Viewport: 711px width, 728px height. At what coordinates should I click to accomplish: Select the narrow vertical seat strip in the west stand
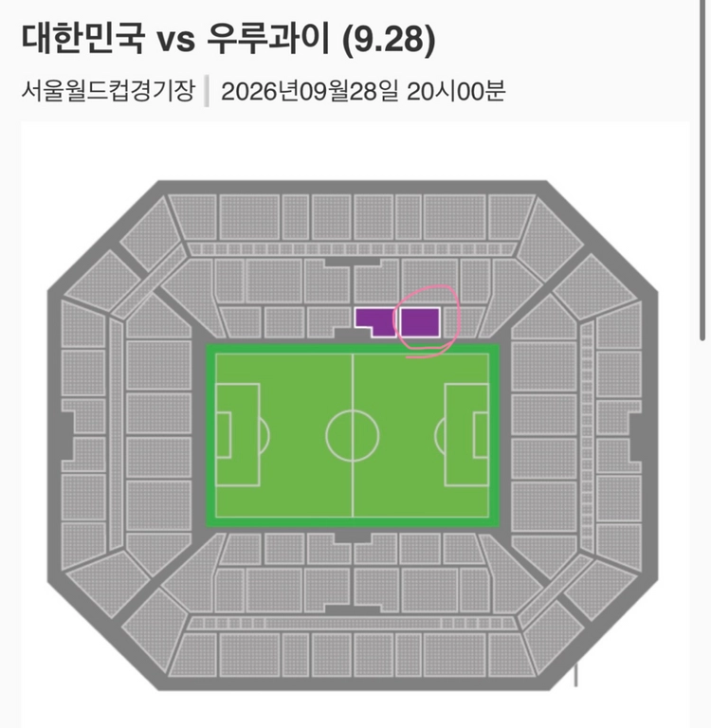[x=116, y=435]
